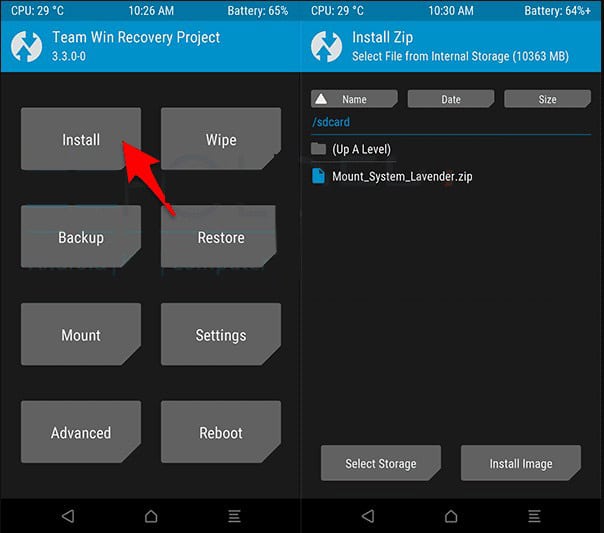Tap the Install button in TWRP main menu

pyautogui.click(x=81, y=139)
